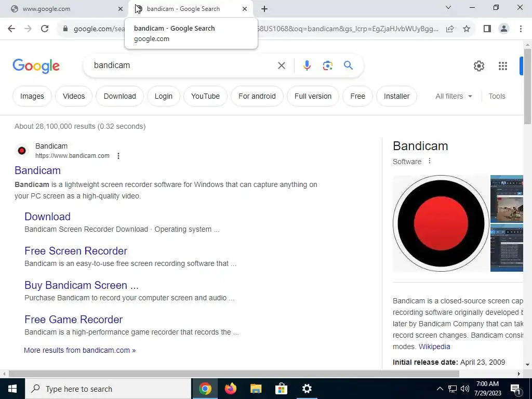Image resolution: width=532 pixels, height=399 pixels.
Task: Start voice search with microphone icon
Action: 307,65
